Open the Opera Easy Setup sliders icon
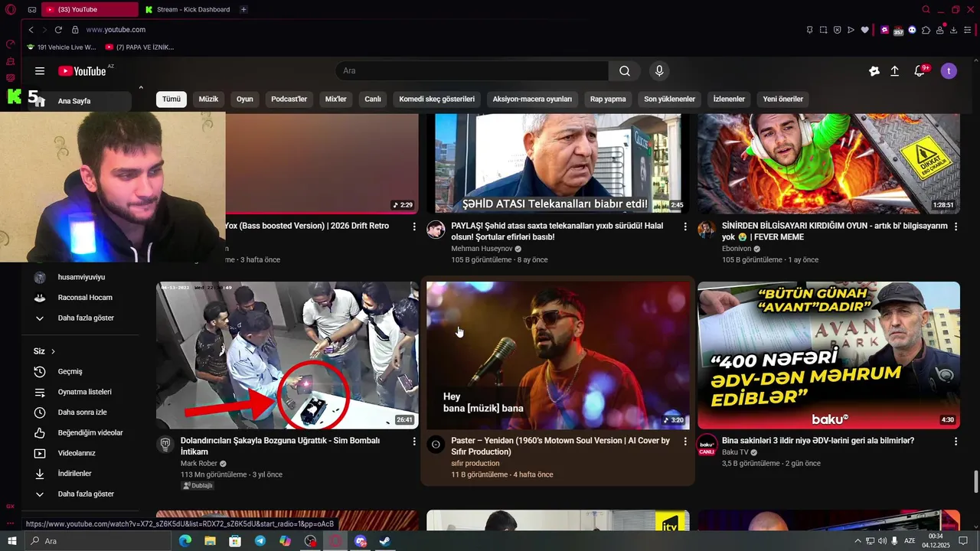This screenshot has width=980, height=551. coord(967,30)
